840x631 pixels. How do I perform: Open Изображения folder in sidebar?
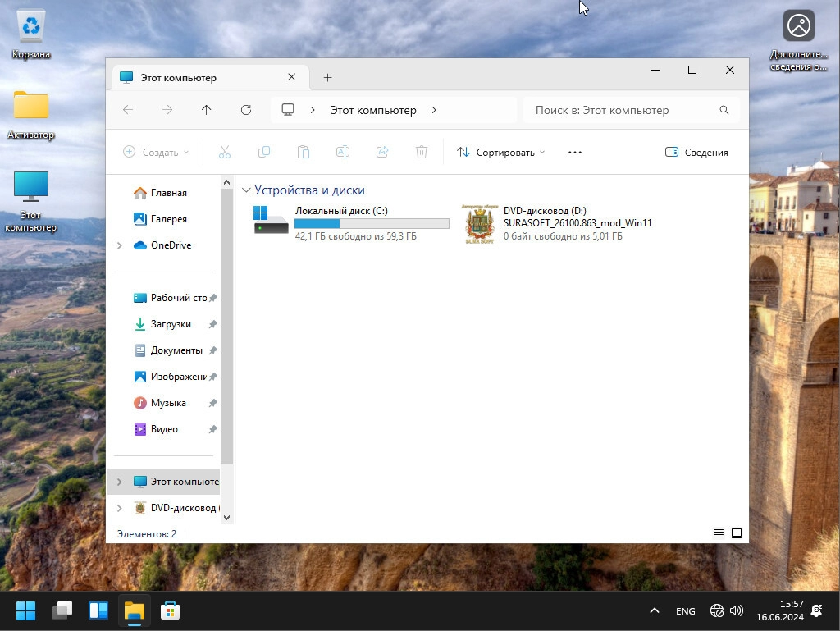(x=171, y=377)
